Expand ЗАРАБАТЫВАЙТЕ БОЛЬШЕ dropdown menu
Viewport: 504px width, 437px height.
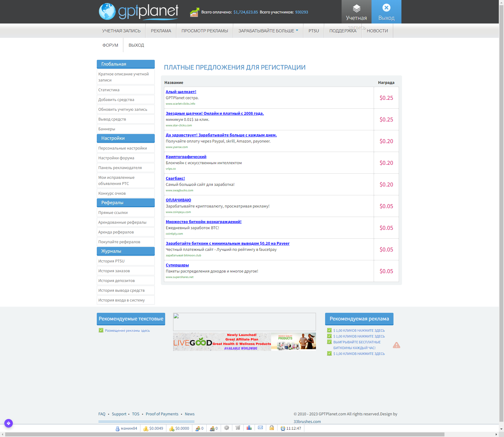point(268,31)
